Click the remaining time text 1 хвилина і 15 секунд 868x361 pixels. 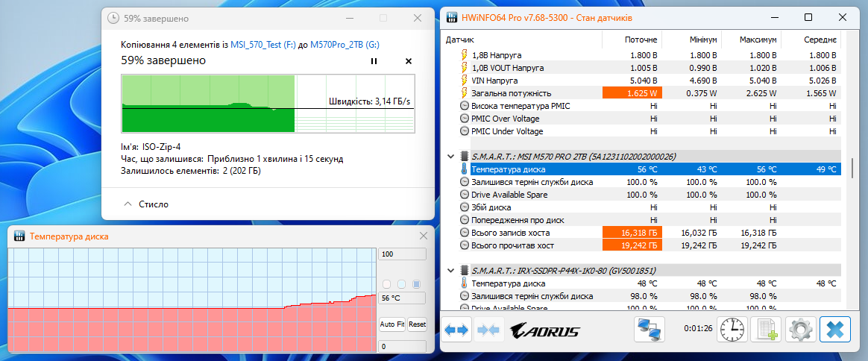296,159
